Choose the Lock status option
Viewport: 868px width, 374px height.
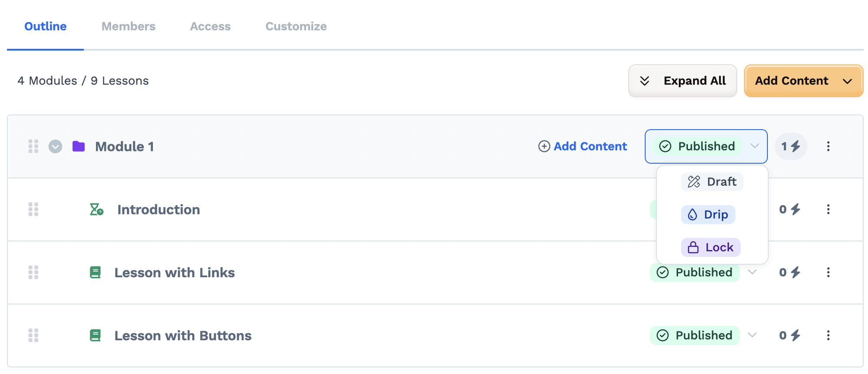tap(711, 247)
